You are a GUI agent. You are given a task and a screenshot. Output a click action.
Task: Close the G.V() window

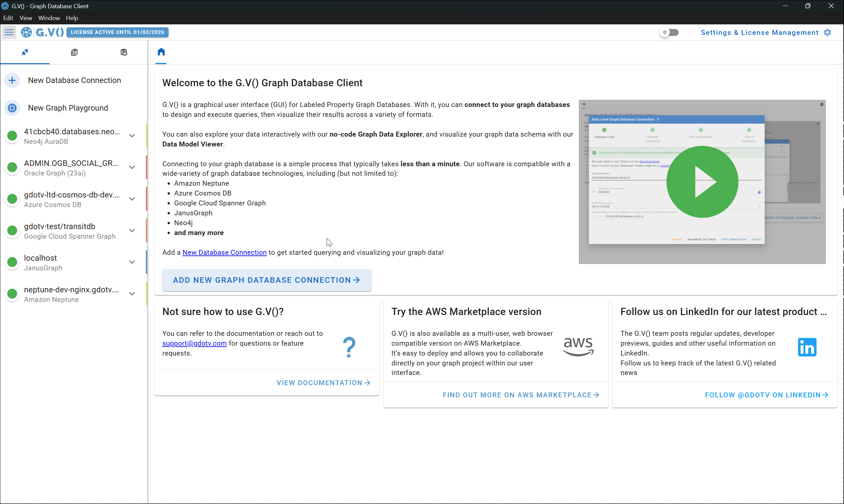[831, 6]
